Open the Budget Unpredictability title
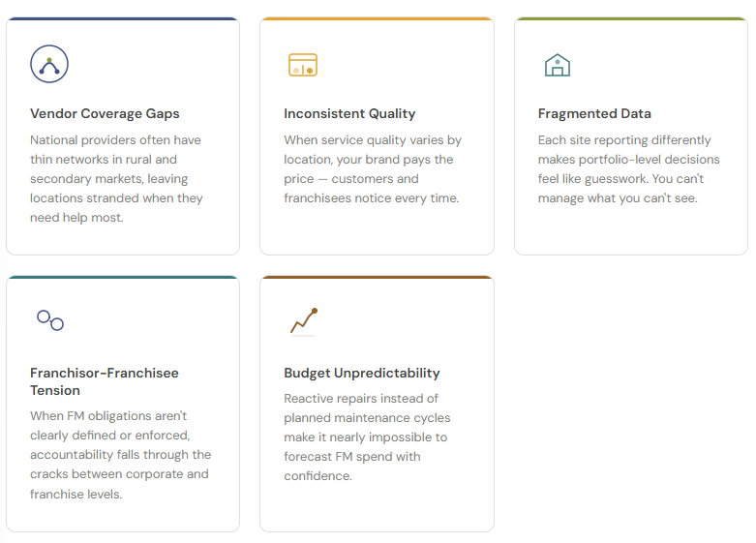 pos(362,373)
